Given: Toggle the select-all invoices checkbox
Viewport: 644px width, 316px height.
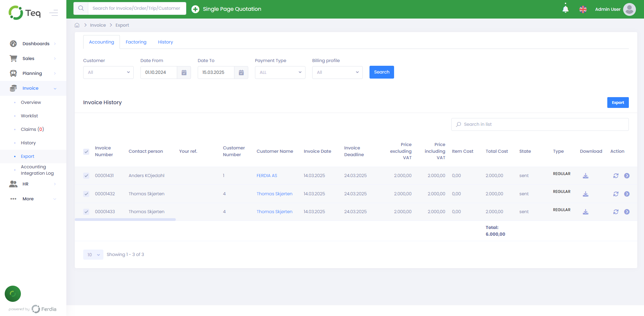Looking at the screenshot, I should pos(87,152).
